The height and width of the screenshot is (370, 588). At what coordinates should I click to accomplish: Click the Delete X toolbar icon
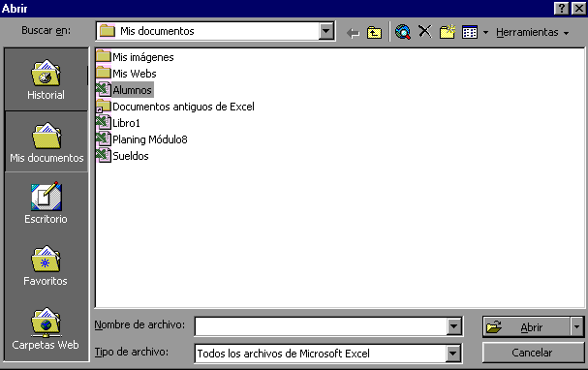(x=425, y=32)
